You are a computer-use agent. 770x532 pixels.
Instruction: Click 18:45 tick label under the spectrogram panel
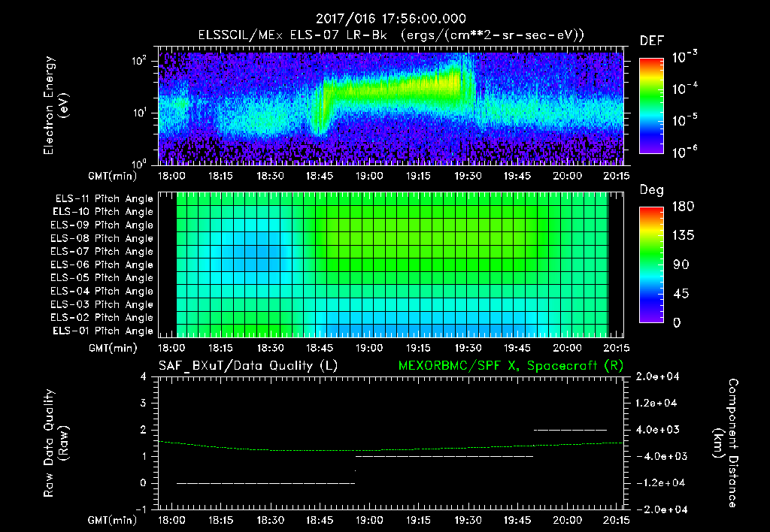320,176
